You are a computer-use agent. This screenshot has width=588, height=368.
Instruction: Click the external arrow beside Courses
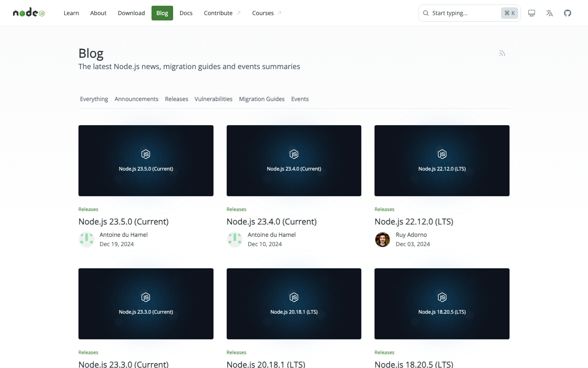pos(279,13)
